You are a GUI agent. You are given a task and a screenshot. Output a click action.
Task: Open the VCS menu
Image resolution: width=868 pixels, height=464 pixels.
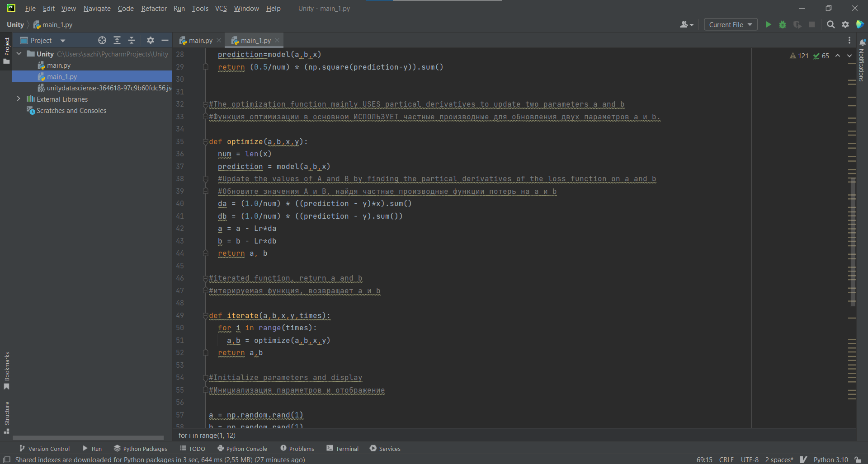(221, 8)
